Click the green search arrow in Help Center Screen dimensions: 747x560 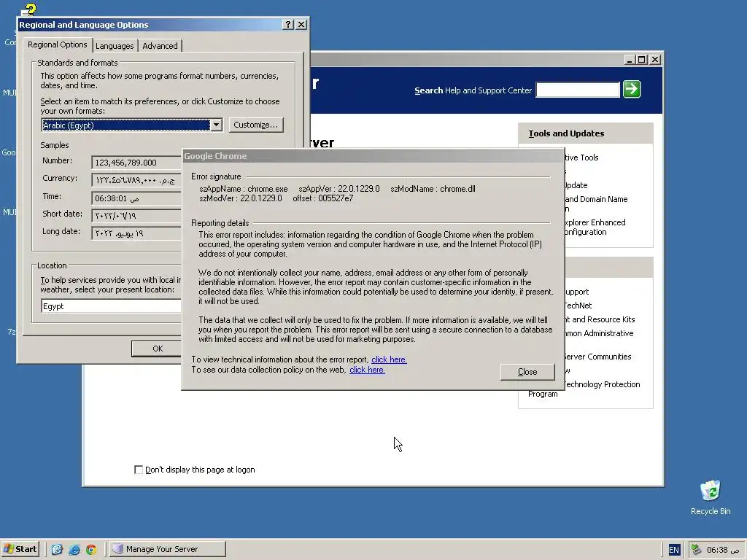click(x=631, y=89)
